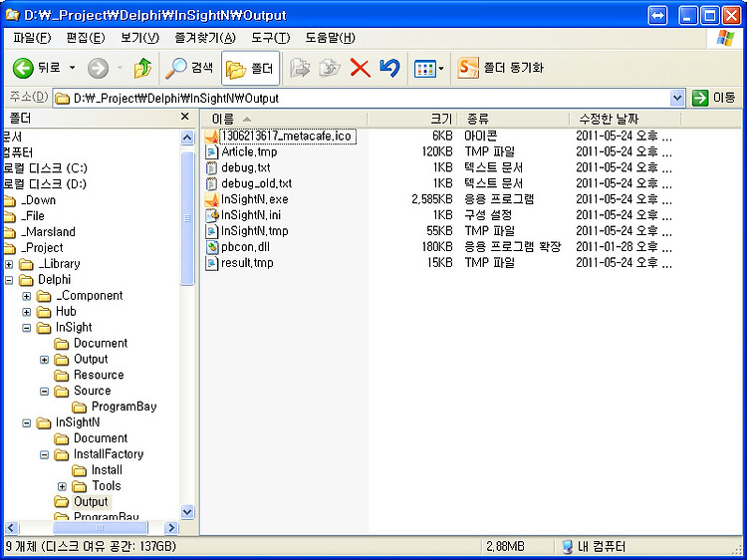Click the Copy To toolbar icon

pyautogui.click(x=330, y=68)
